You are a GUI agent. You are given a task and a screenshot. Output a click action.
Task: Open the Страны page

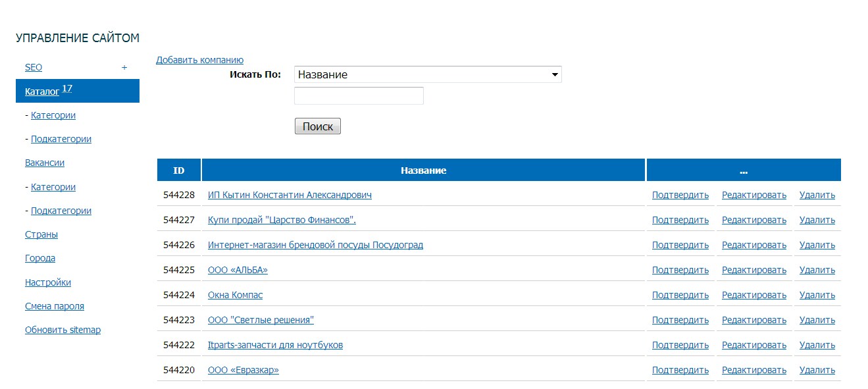coord(41,234)
